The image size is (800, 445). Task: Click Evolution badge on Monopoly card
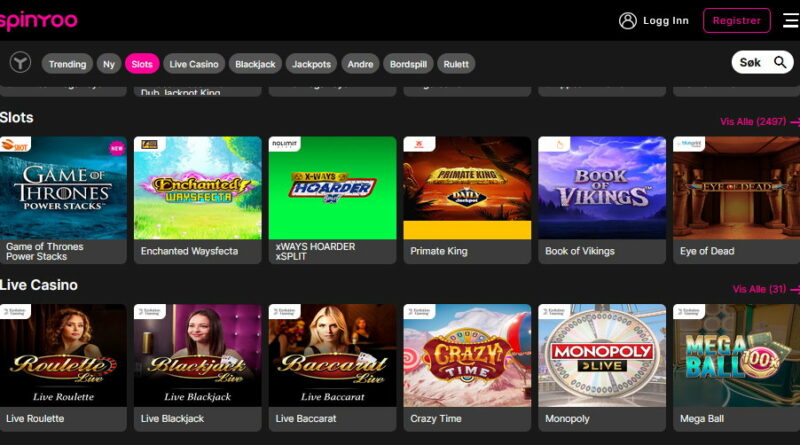click(554, 312)
